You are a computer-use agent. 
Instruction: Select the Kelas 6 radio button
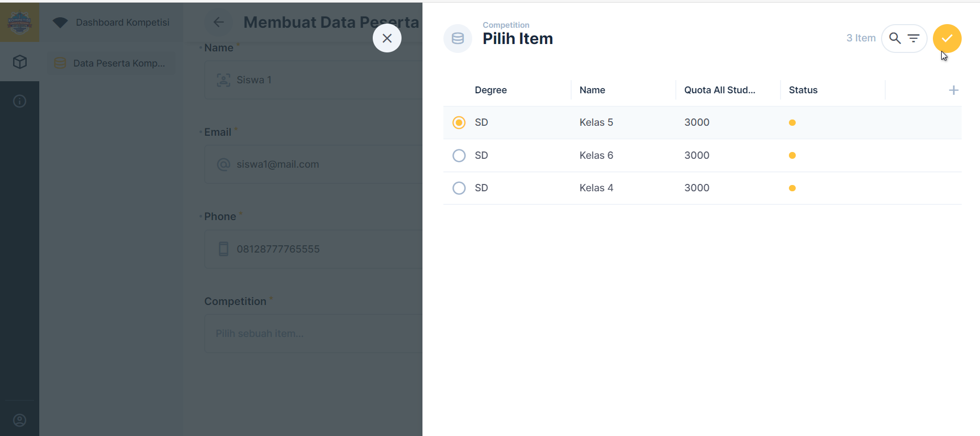[x=459, y=156]
